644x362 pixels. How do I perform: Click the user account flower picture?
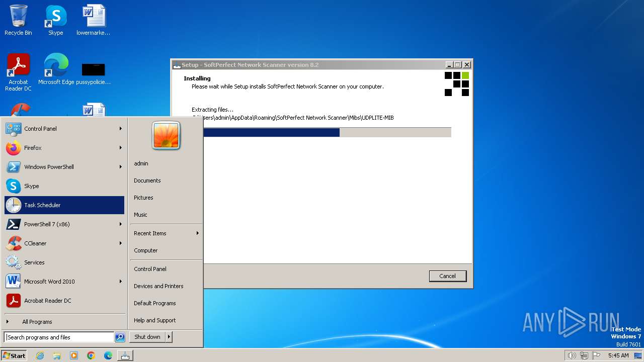(166, 135)
